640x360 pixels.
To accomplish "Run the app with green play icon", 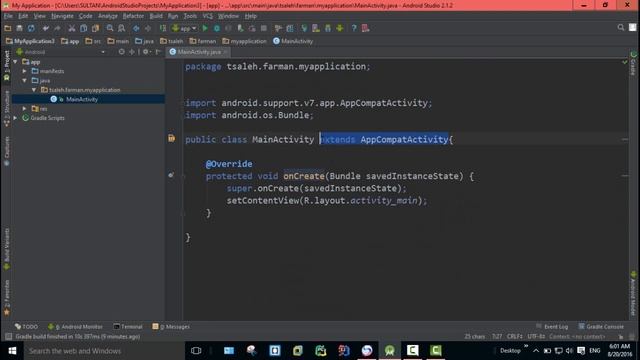I will 205,28.
